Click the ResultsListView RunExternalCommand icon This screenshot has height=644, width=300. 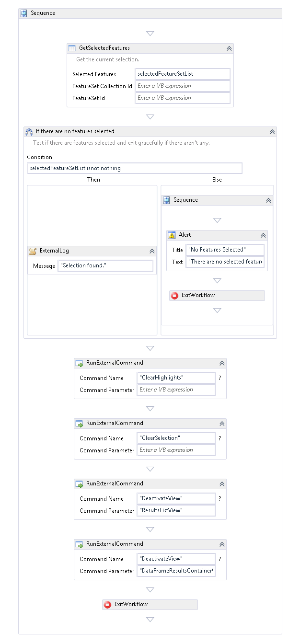click(x=79, y=484)
